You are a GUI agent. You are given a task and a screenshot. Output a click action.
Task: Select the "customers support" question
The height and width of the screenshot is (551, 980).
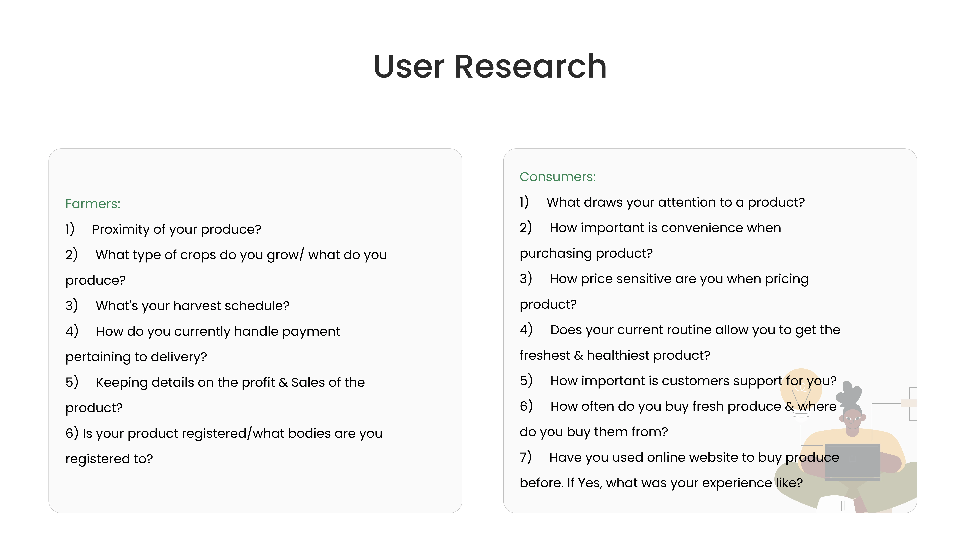[693, 381]
